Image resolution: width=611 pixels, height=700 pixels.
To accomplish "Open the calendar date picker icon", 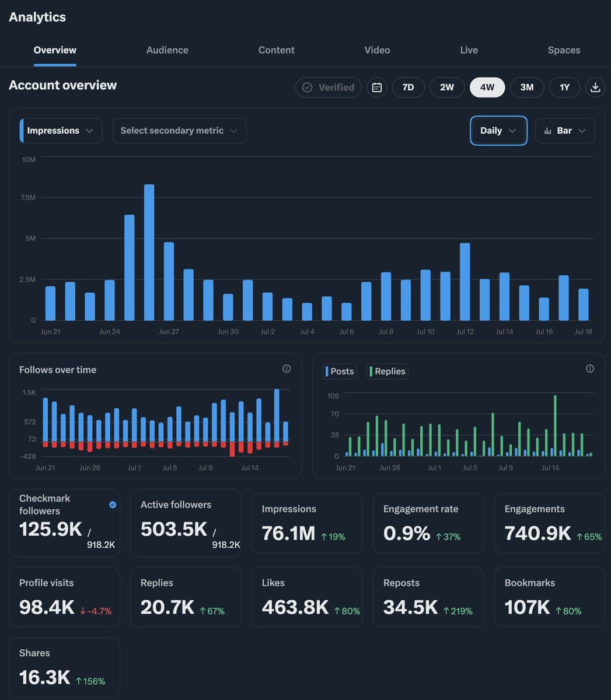I will [377, 87].
